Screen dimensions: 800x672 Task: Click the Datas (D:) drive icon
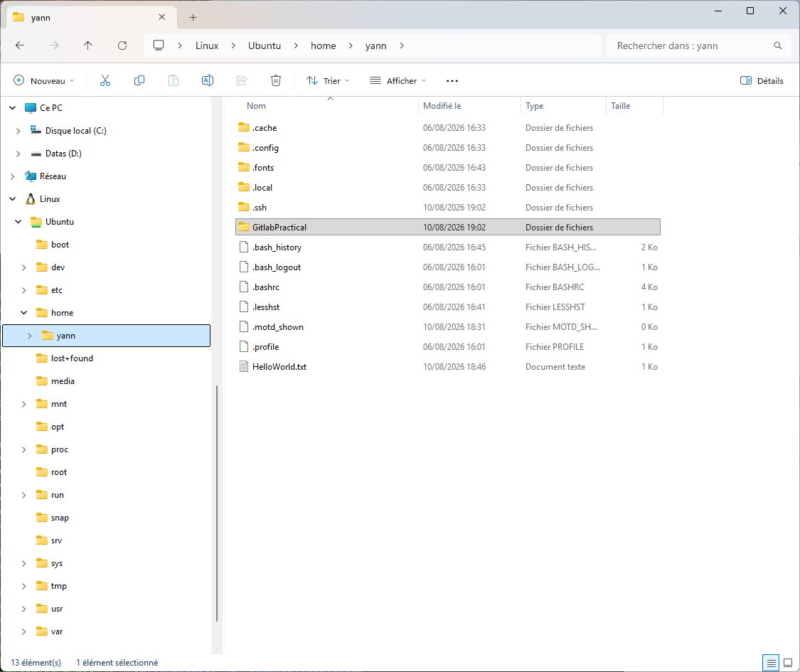pyautogui.click(x=36, y=154)
